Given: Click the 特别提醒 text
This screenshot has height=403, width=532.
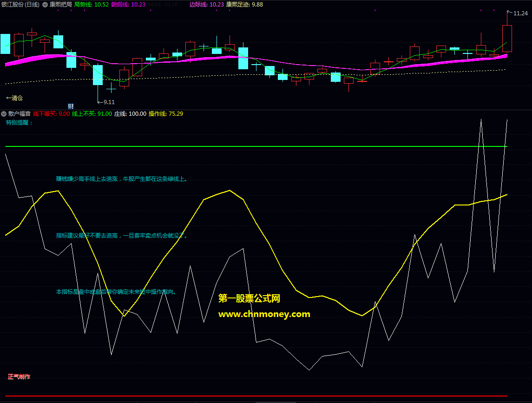Looking at the screenshot, I should [19, 123].
